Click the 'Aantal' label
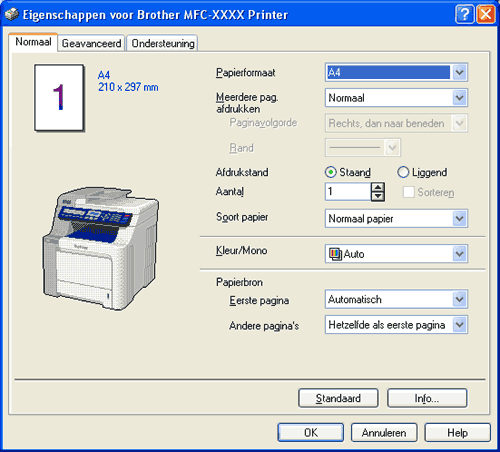 [230, 192]
